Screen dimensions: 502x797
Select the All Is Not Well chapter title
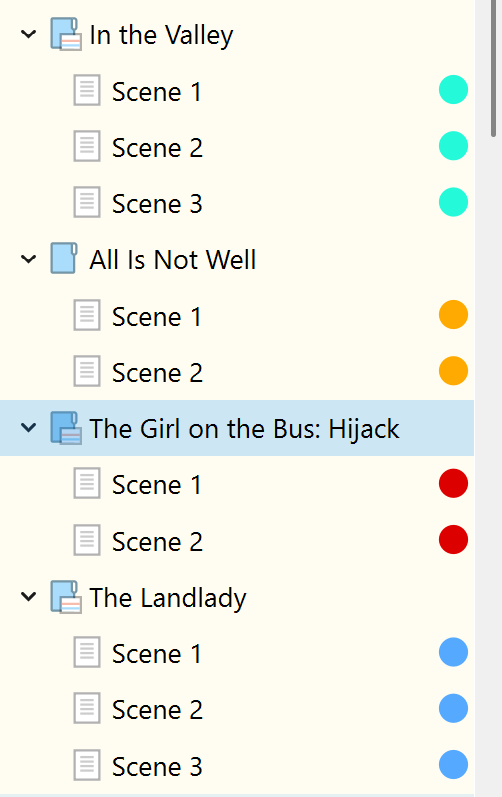point(173,260)
